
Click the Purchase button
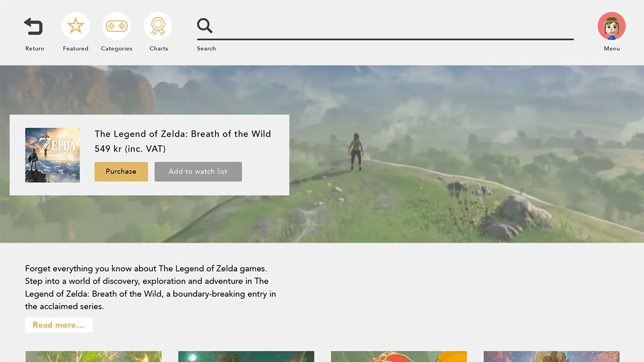click(121, 171)
